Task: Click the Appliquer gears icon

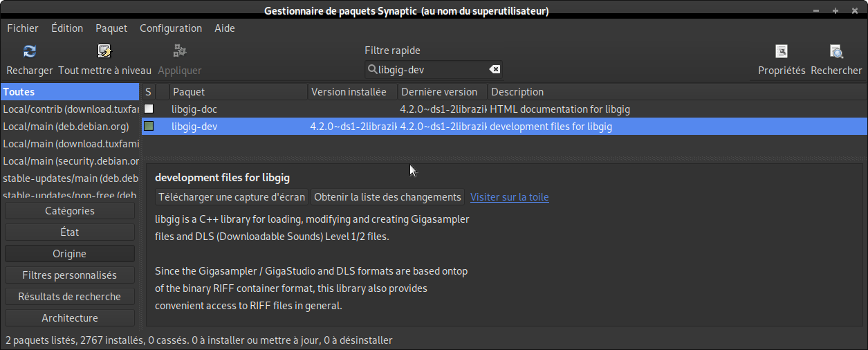Action: [180, 52]
